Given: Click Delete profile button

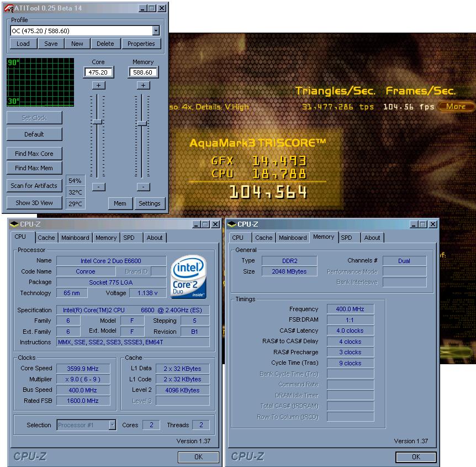Looking at the screenshot, I should (x=105, y=44).
